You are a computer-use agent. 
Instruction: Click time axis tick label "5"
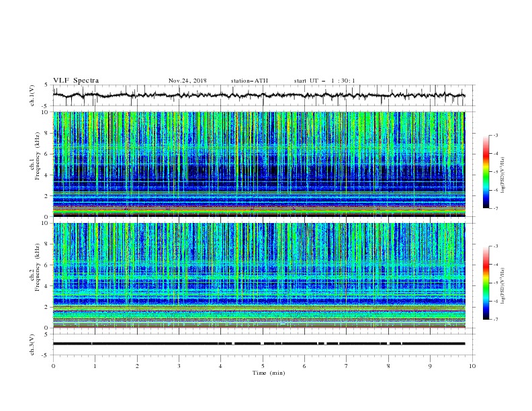(x=263, y=366)
